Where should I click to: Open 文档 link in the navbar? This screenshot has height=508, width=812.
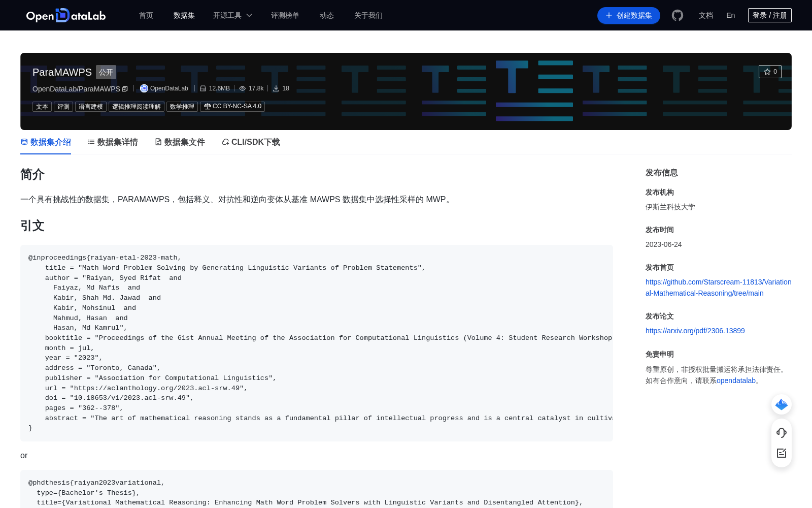(706, 15)
